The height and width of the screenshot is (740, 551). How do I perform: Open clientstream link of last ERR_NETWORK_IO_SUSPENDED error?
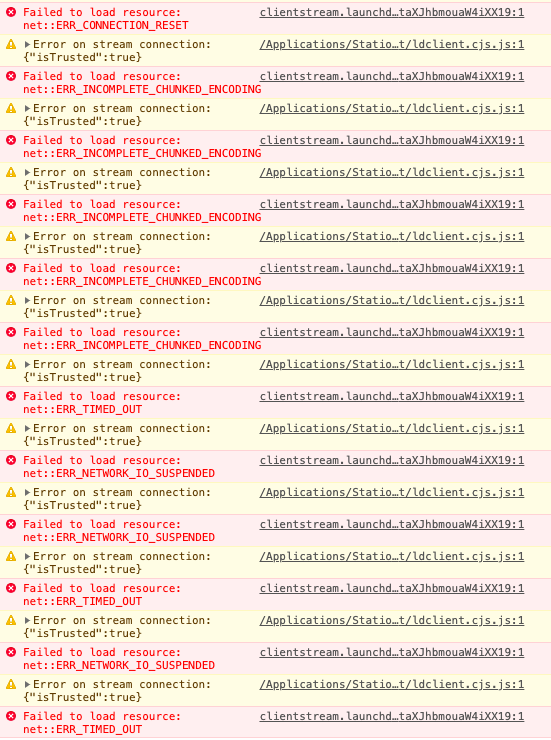(x=392, y=652)
